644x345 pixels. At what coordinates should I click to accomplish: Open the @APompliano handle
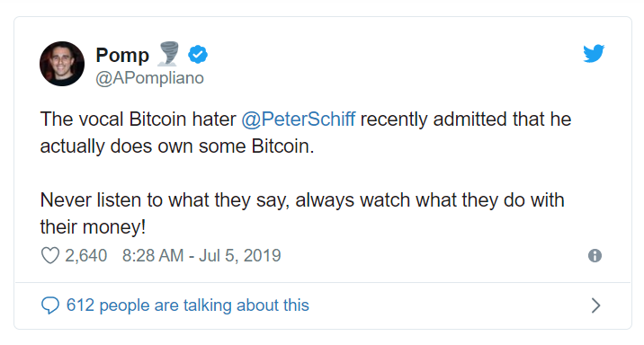pyautogui.click(x=149, y=78)
